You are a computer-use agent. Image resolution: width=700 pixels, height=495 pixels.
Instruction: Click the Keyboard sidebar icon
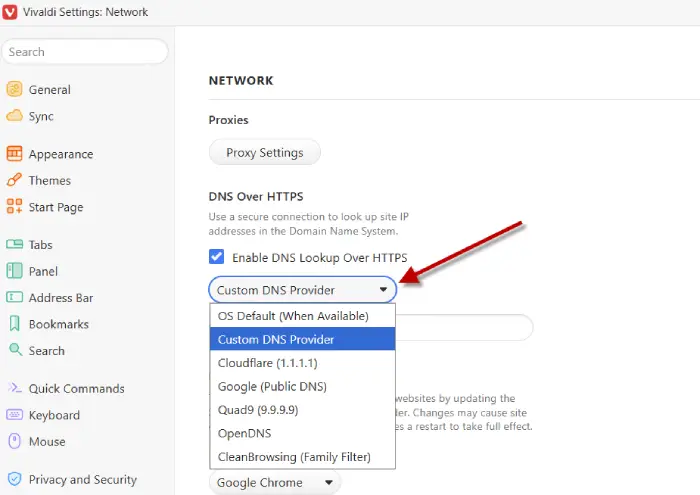(14, 415)
